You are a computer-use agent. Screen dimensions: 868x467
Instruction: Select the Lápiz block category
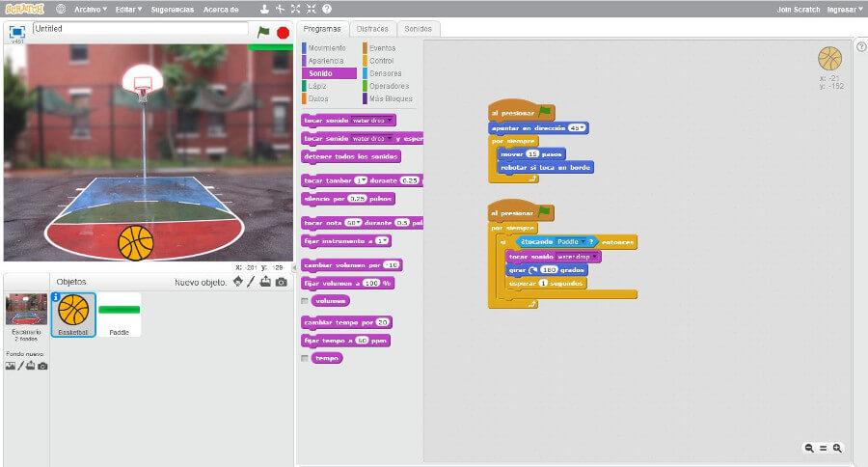pyautogui.click(x=317, y=86)
